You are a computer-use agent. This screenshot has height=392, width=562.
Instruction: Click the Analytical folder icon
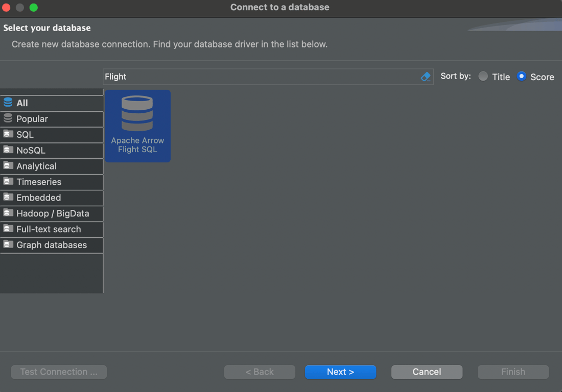(8, 165)
